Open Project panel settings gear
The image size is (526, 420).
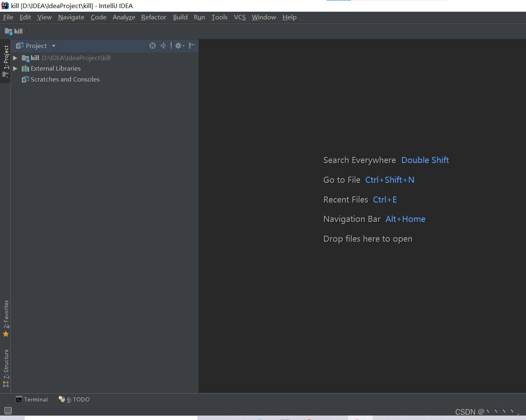[x=179, y=46]
